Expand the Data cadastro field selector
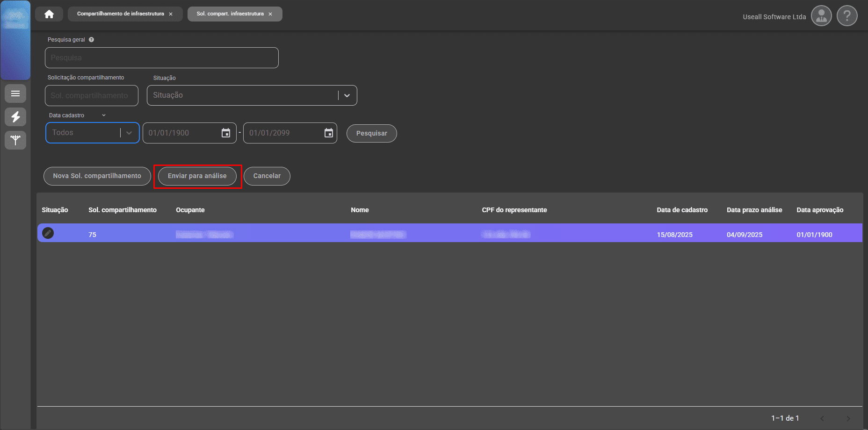 pos(104,115)
